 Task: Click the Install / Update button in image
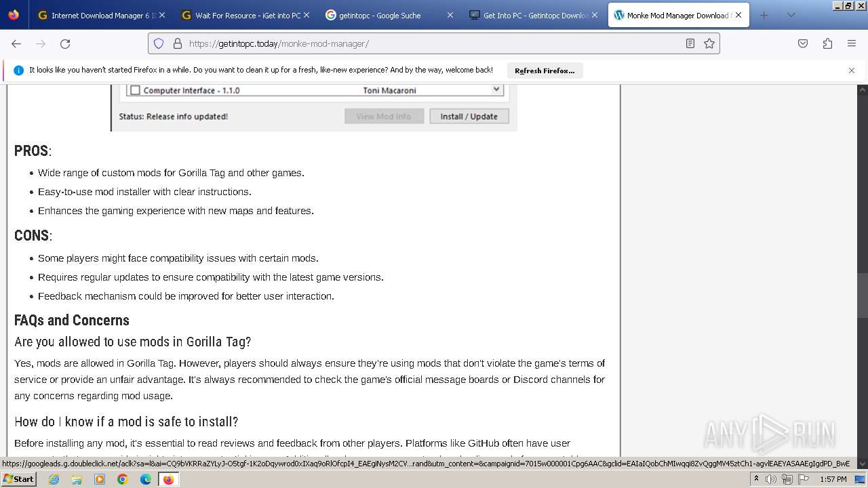[469, 117]
